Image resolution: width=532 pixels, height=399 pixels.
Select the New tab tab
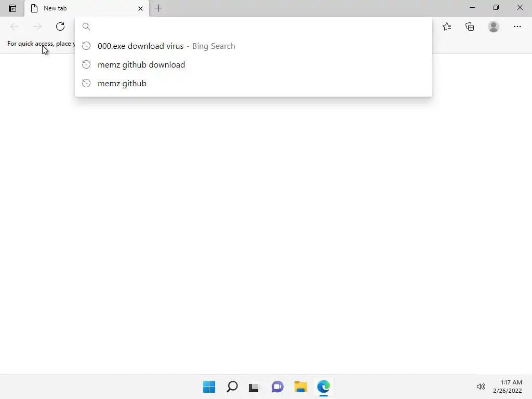tap(87, 8)
